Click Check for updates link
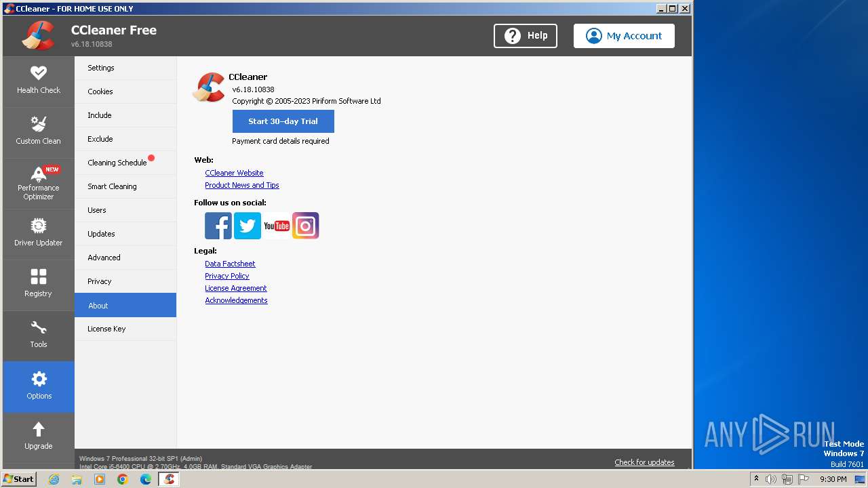The height and width of the screenshot is (488, 868). pyautogui.click(x=644, y=462)
